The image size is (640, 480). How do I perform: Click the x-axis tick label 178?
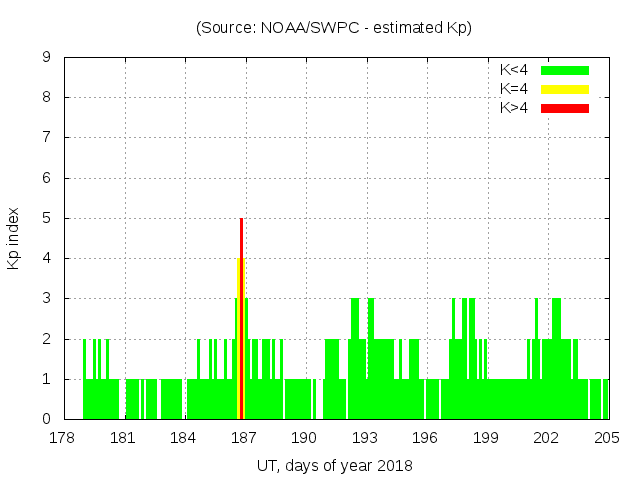coord(63,438)
